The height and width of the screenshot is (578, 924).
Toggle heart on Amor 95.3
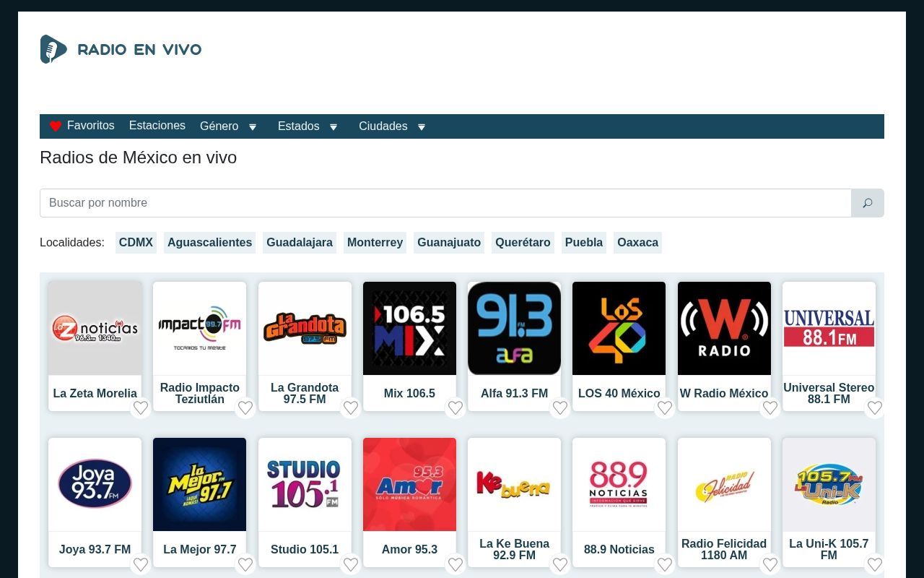(456, 564)
